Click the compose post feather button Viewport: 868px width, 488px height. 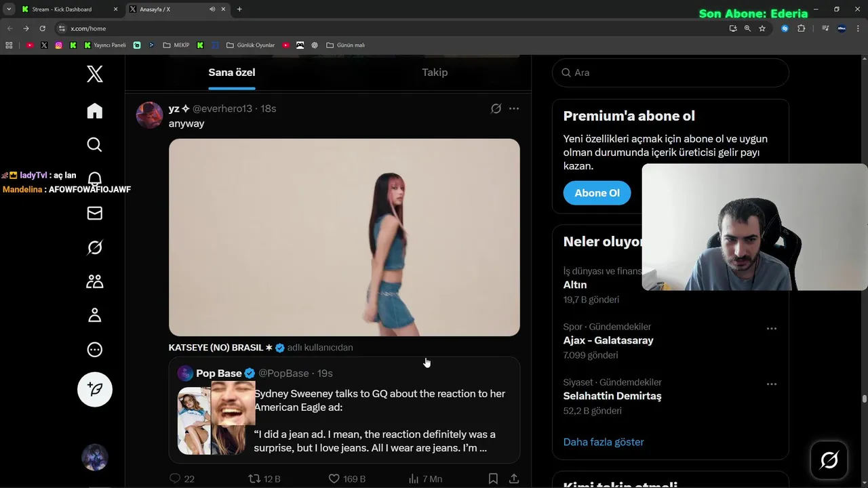click(95, 389)
